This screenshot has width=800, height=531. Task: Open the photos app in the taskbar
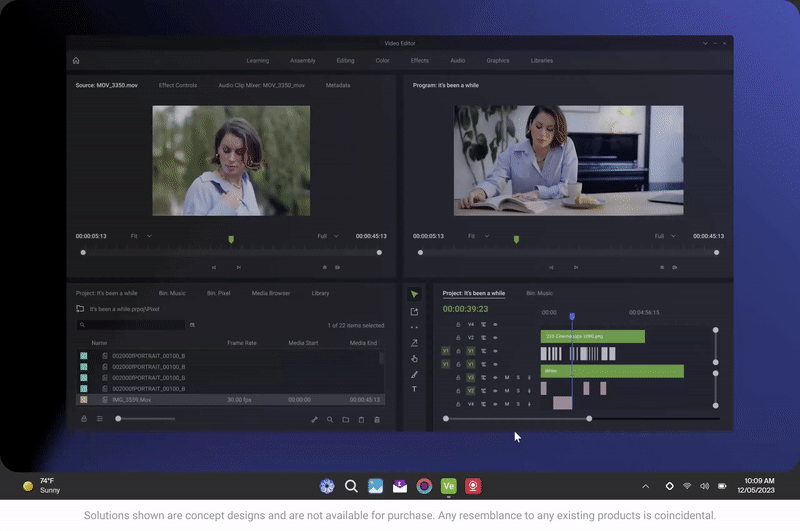(376, 486)
